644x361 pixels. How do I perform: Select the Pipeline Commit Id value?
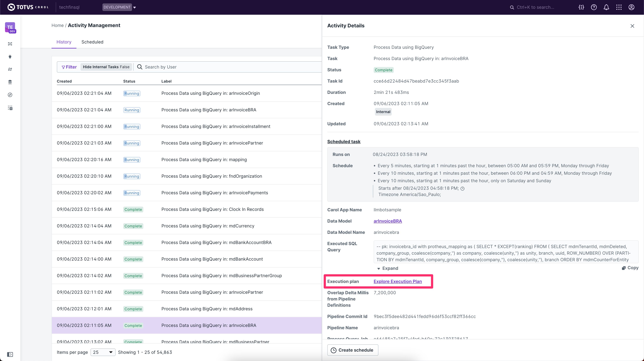coord(424,317)
